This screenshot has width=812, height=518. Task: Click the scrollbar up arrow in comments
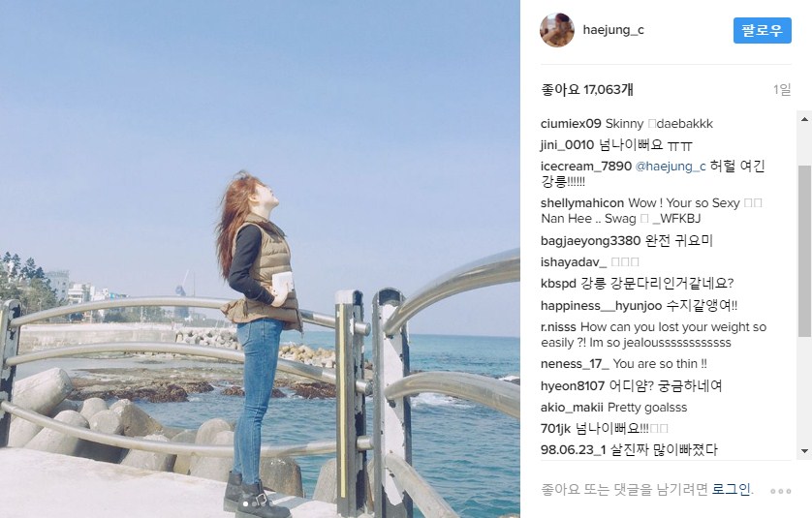pos(804,119)
